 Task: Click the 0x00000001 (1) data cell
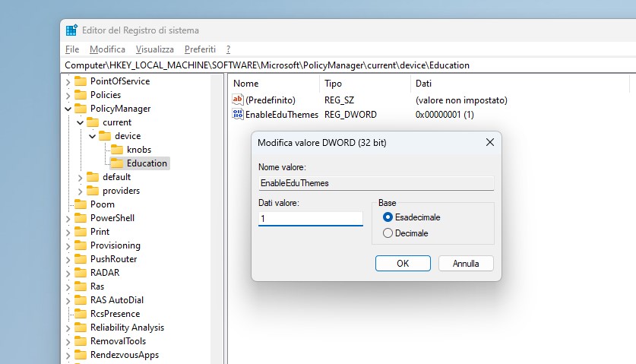[x=445, y=115]
